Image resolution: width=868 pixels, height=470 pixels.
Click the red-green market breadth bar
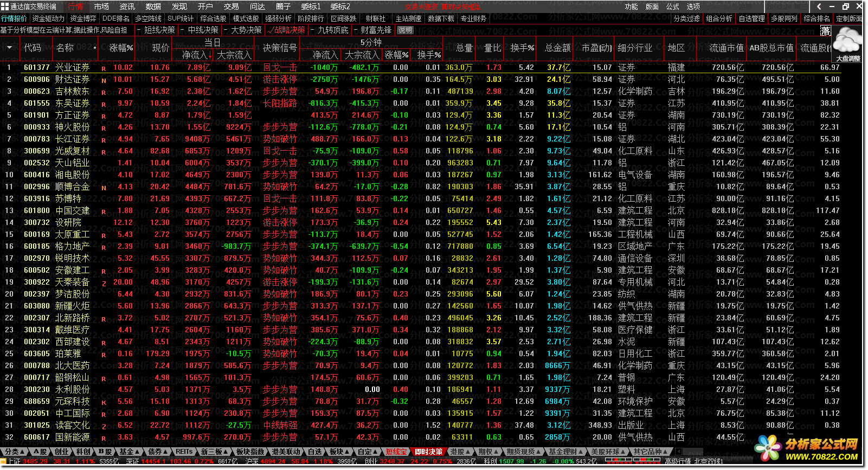pos(632,461)
